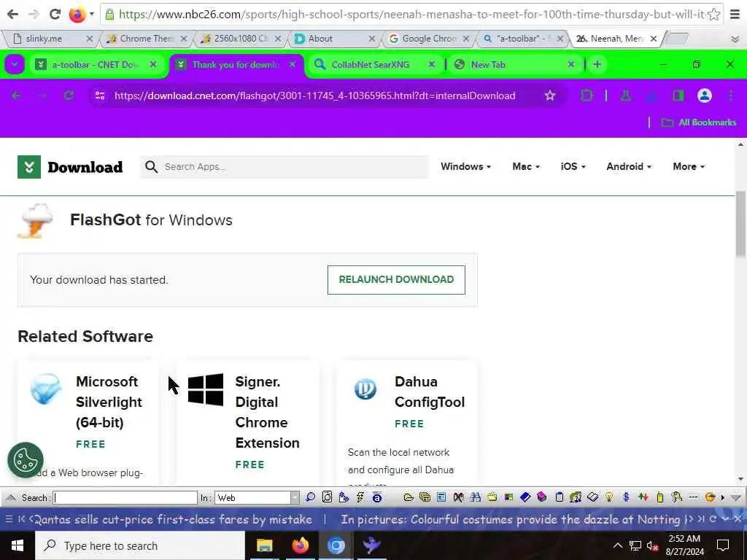
Task: Open Chrome profile avatar icon
Action: 704,96
